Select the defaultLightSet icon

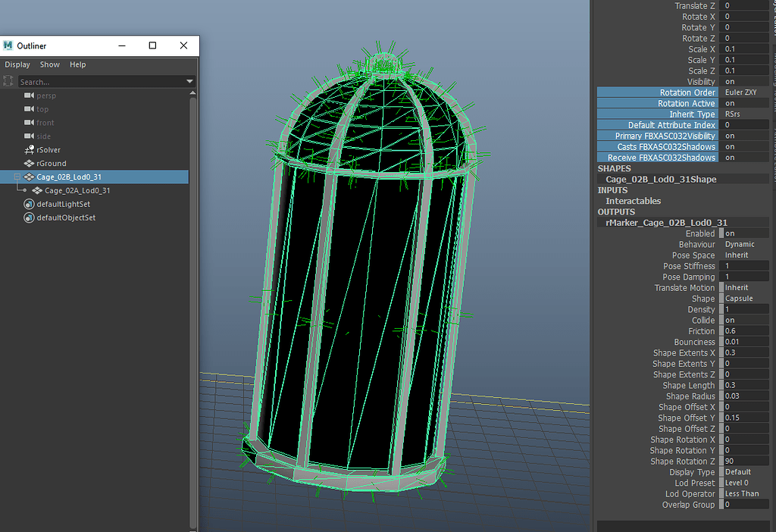pyautogui.click(x=27, y=204)
